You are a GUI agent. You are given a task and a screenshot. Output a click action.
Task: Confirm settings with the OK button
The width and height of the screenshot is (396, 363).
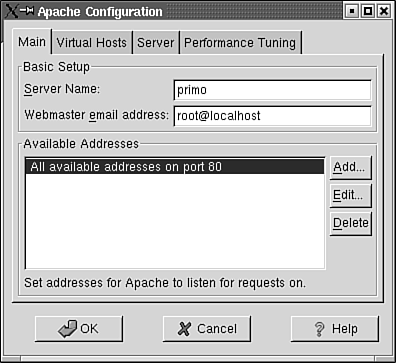pos(79,329)
